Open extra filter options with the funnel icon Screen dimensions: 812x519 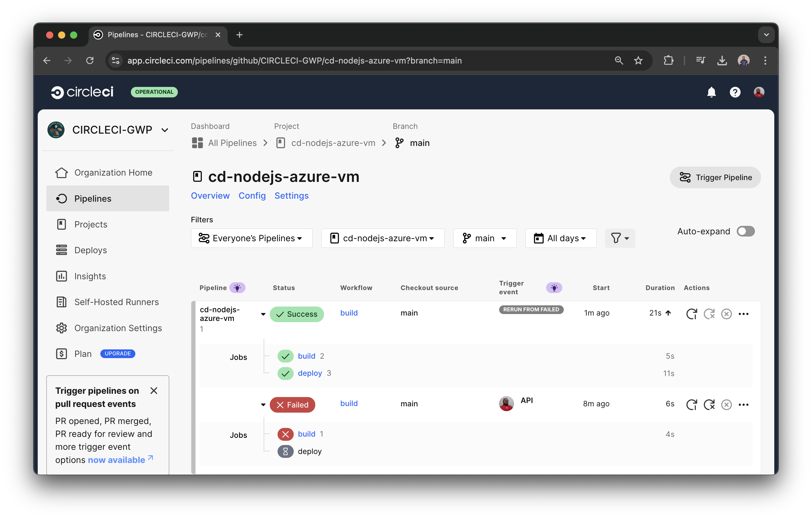coord(620,238)
